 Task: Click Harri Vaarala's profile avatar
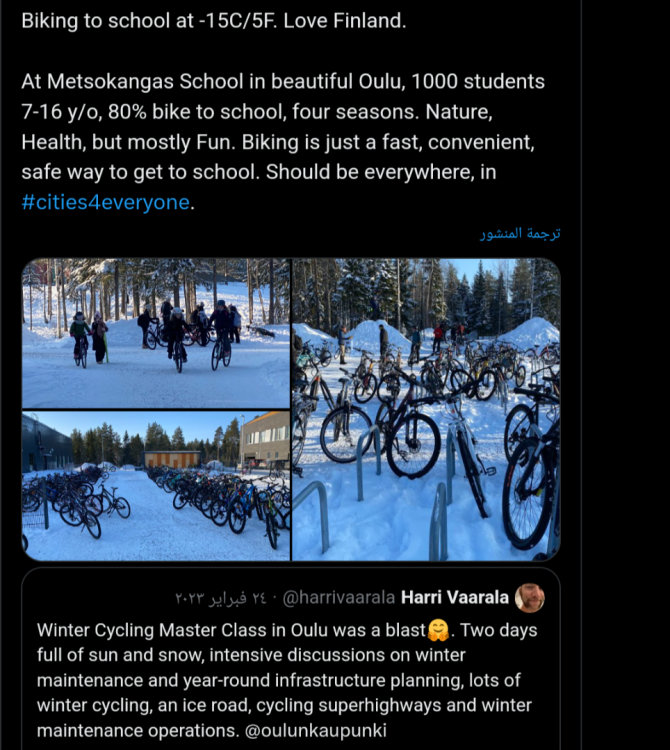529,598
